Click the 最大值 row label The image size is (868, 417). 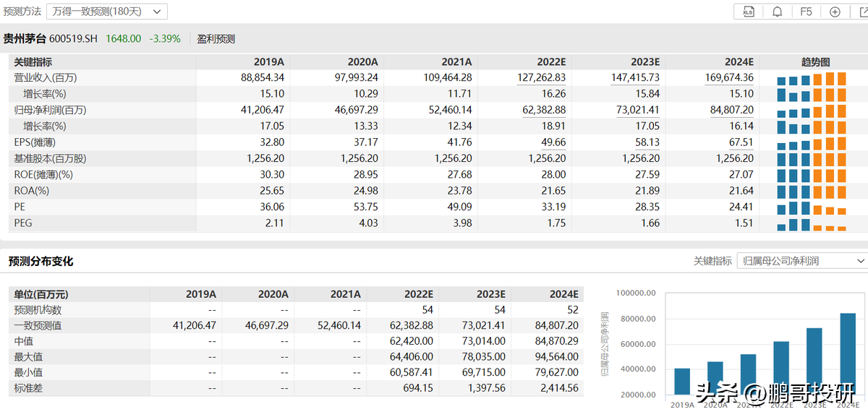29,356
